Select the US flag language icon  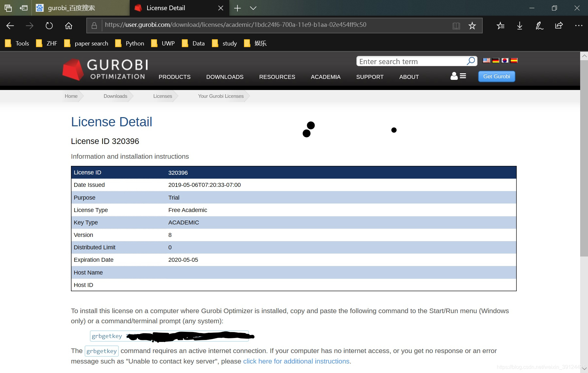486,60
